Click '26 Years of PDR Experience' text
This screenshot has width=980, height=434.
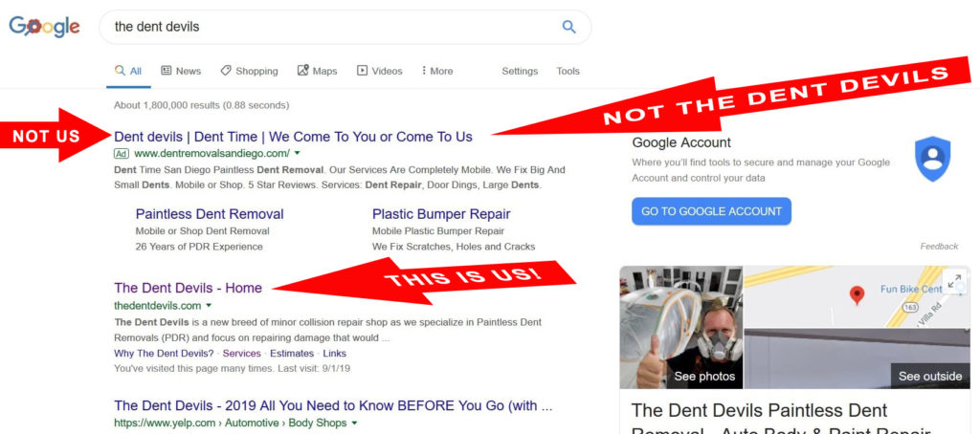point(199,247)
